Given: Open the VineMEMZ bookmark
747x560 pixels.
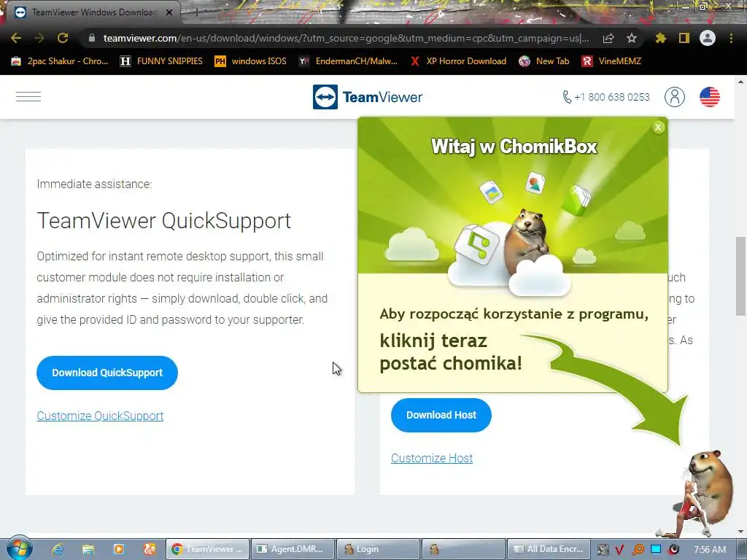Looking at the screenshot, I should click(612, 61).
